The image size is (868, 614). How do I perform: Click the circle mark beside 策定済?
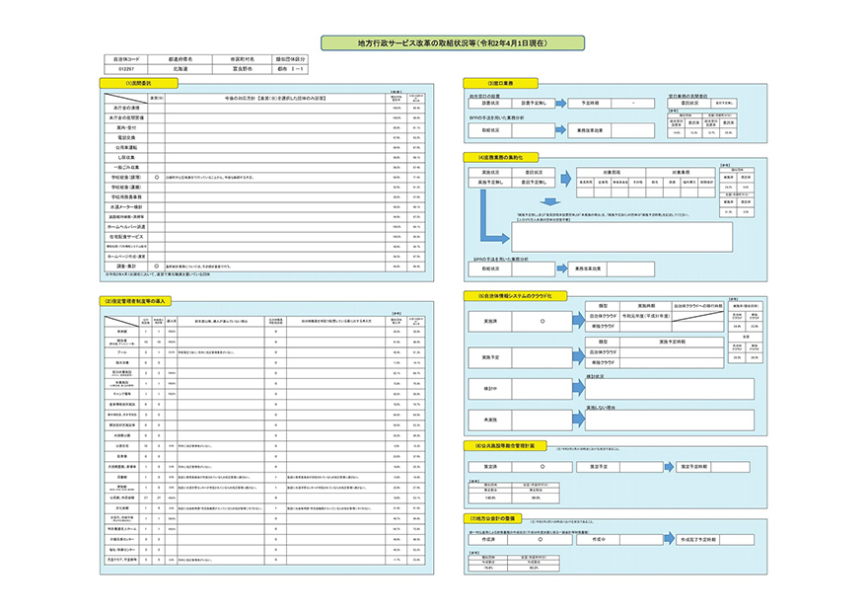542,467
